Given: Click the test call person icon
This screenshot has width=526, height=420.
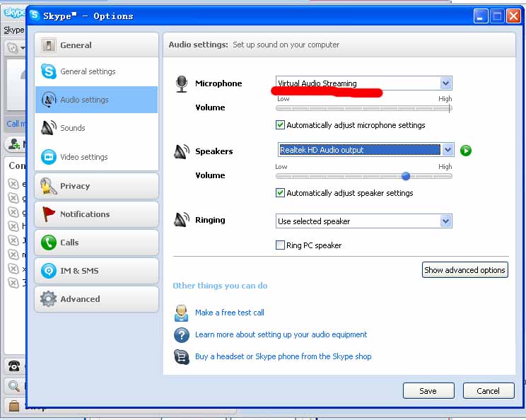Looking at the screenshot, I should [x=182, y=313].
